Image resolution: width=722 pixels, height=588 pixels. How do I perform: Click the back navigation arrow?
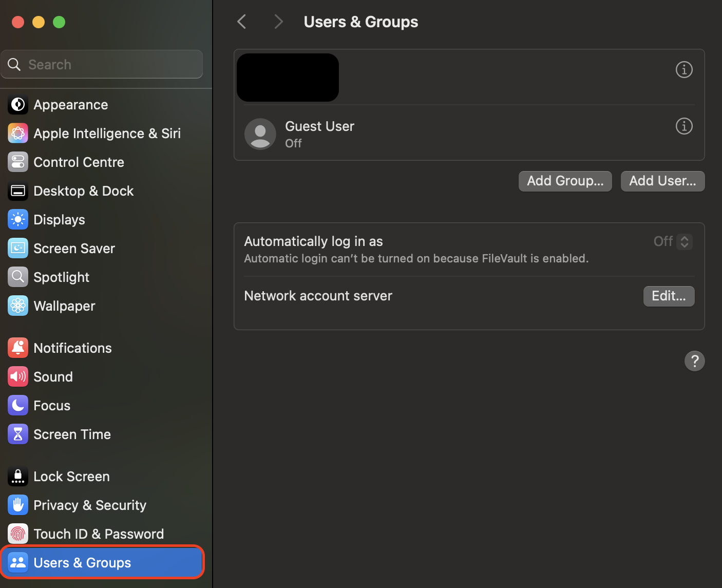click(241, 22)
